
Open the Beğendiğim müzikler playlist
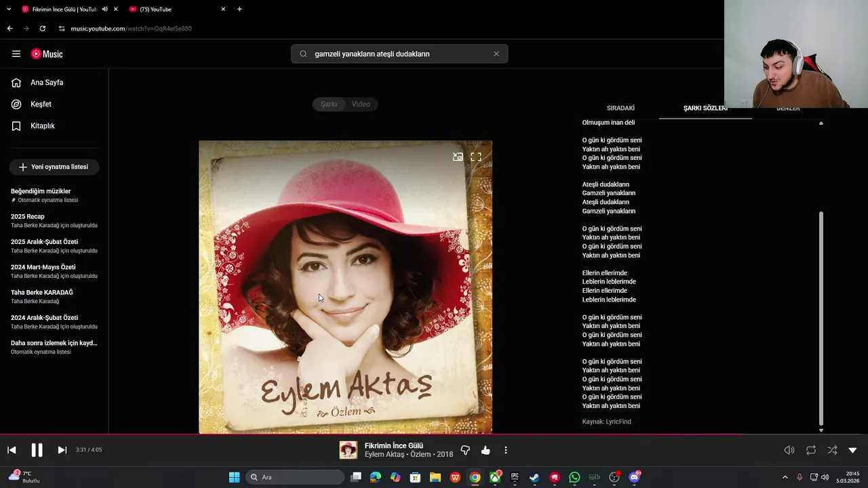point(54,195)
